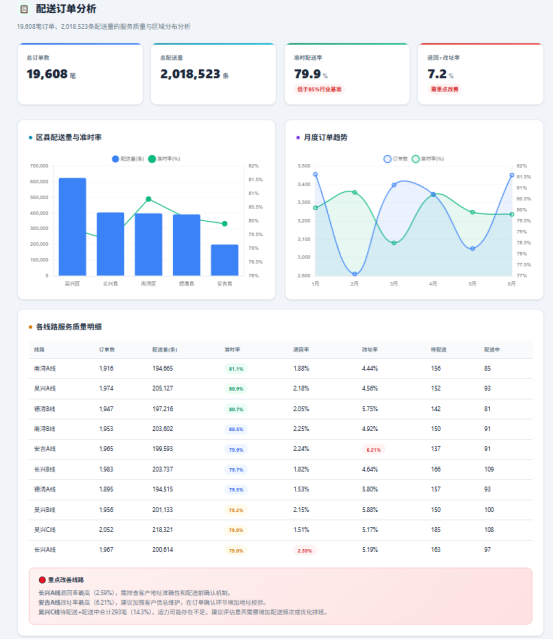Click the red badge under 7.2% return rate
Viewport: 553px width, 639px height.
pyautogui.click(x=444, y=89)
